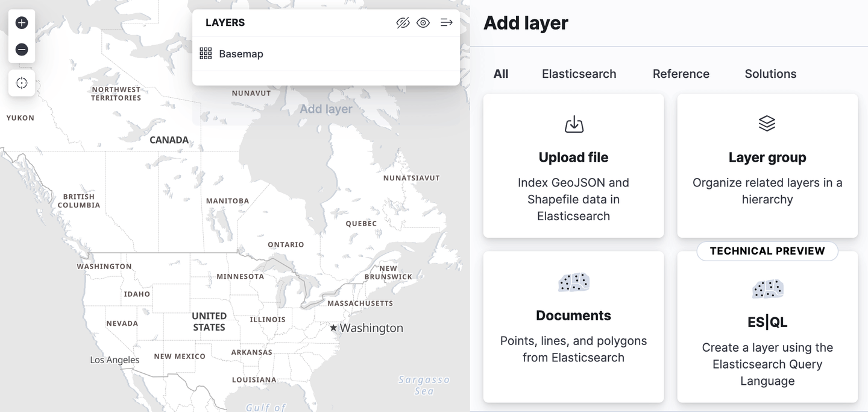Show all layers with the eye toggle

(x=423, y=22)
